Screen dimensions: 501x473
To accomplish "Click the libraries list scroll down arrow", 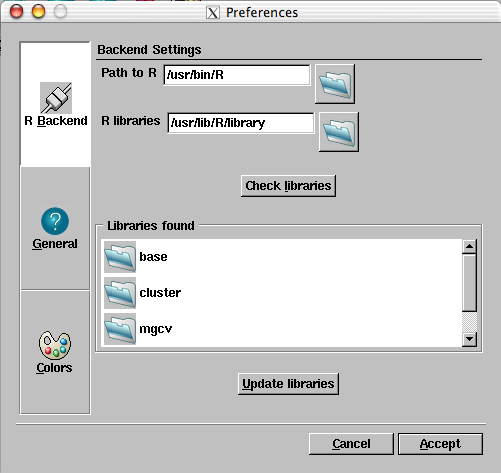I will [x=469, y=339].
